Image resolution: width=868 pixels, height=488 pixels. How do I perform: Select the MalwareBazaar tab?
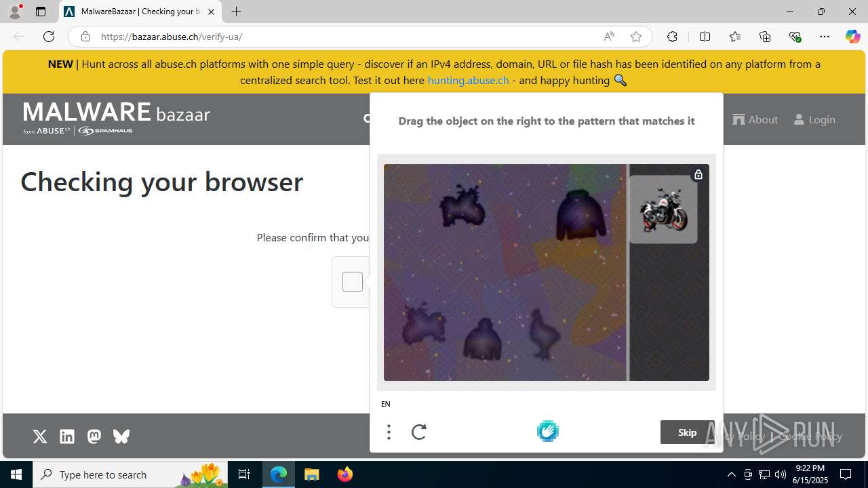(x=140, y=12)
